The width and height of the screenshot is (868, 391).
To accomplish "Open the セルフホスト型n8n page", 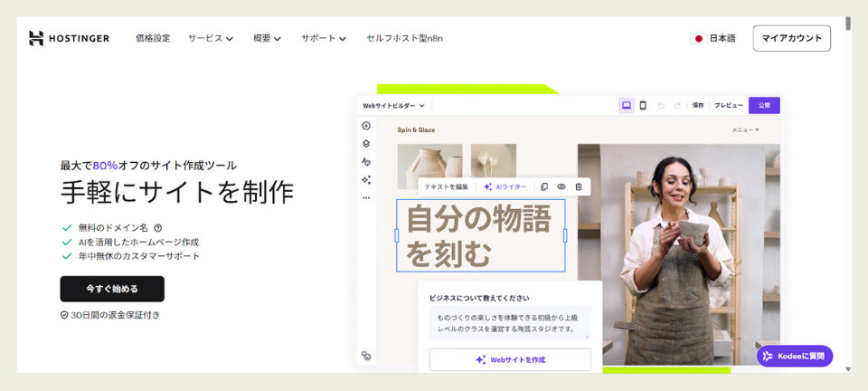I will (404, 38).
